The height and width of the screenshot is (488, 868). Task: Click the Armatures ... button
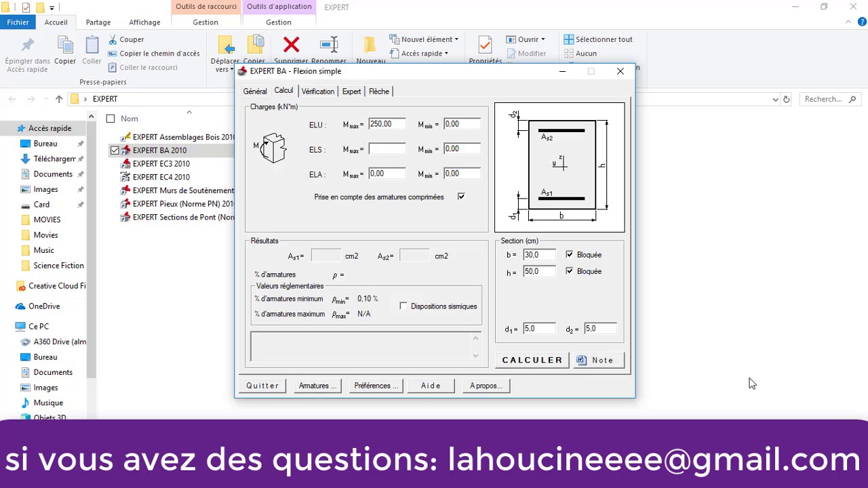pos(317,386)
